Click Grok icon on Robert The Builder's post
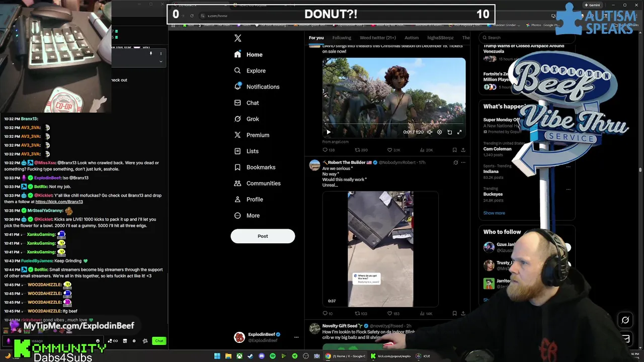 click(x=456, y=162)
